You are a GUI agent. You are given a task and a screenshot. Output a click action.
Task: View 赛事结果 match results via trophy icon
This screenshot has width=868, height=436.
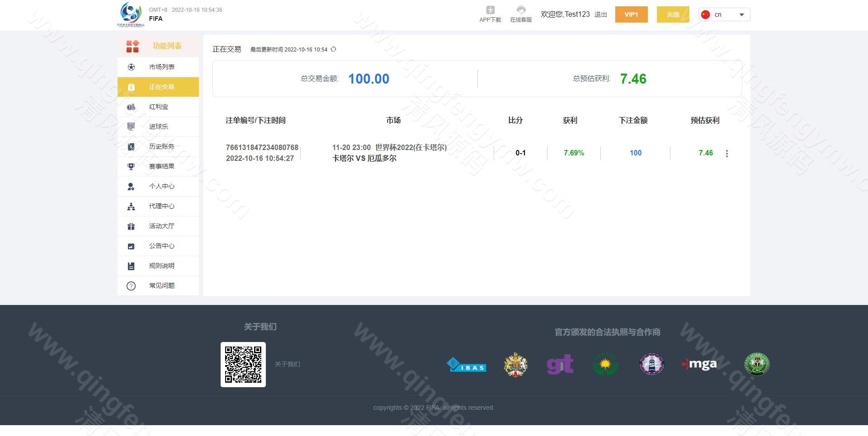[x=131, y=166]
